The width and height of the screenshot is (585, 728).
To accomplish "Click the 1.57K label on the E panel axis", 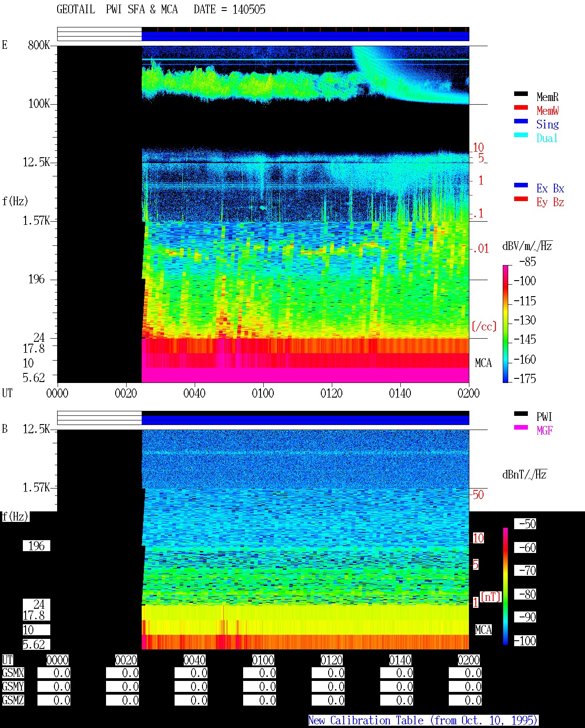I will [37, 220].
